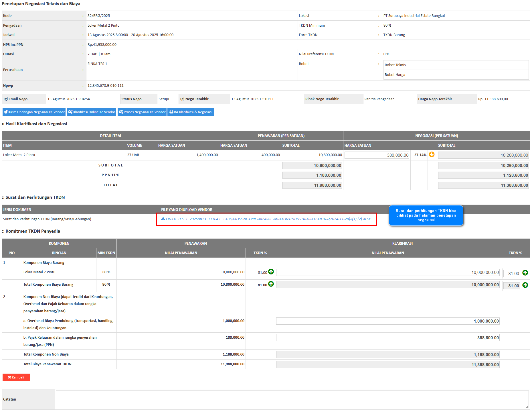Screen dimensions: 532x412
Task: Print BA Klarifikasi & Negosiasi
Action: click(191, 112)
